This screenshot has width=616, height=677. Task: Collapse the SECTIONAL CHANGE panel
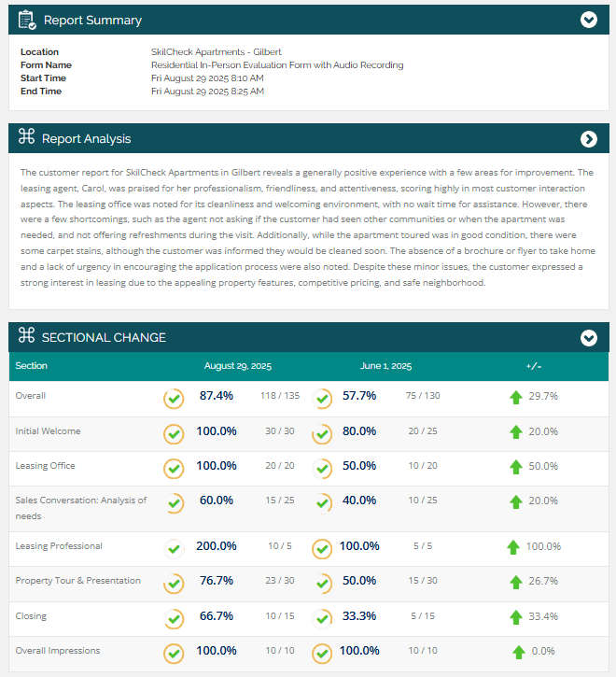pyautogui.click(x=588, y=338)
